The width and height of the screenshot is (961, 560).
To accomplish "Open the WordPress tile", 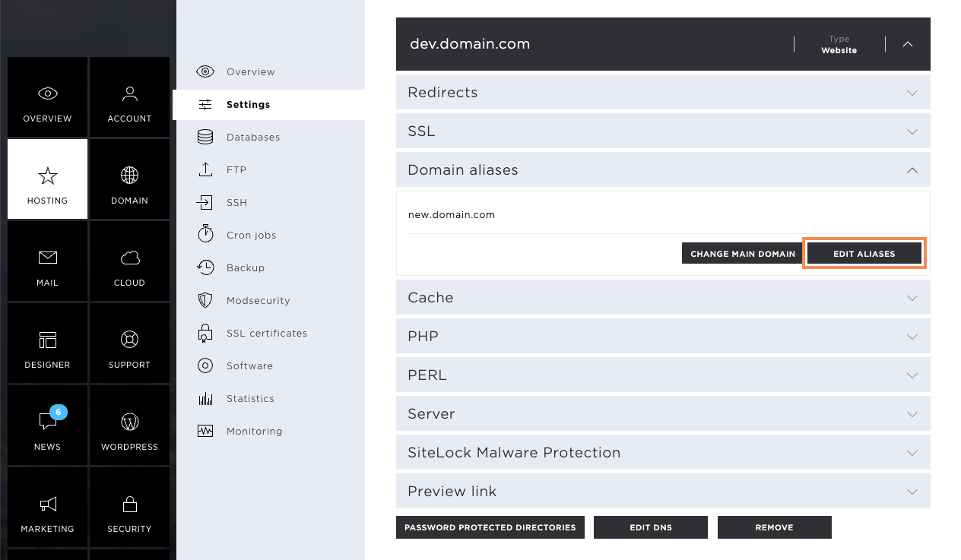I will coord(129,426).
